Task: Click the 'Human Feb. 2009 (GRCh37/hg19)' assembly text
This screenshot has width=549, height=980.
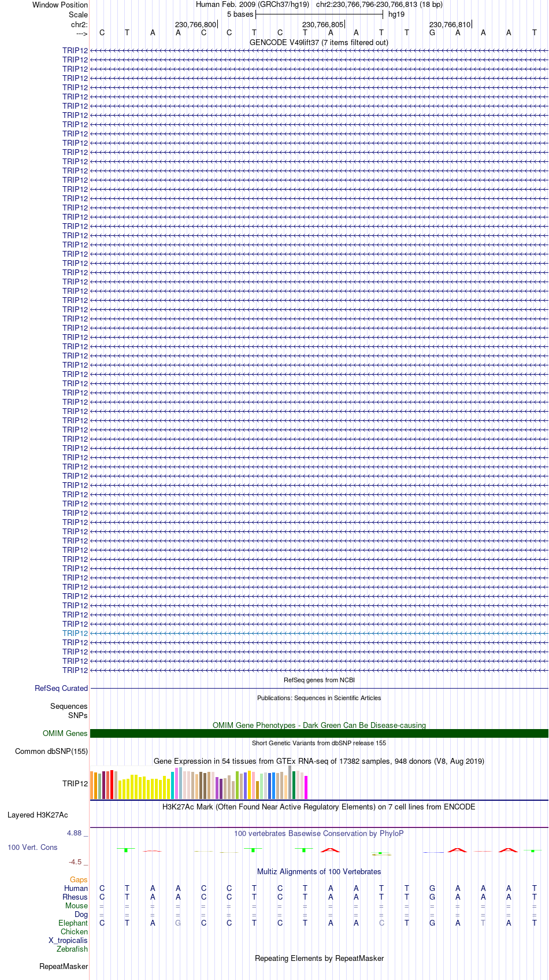Action: (253, 5)
